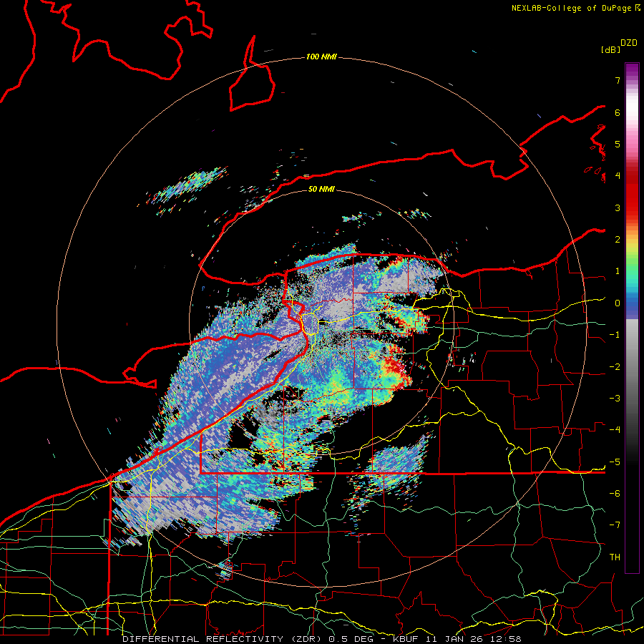Click legend value -6 on color scale
This screenshot has width=644, height=644.
[x=615, y=494]
